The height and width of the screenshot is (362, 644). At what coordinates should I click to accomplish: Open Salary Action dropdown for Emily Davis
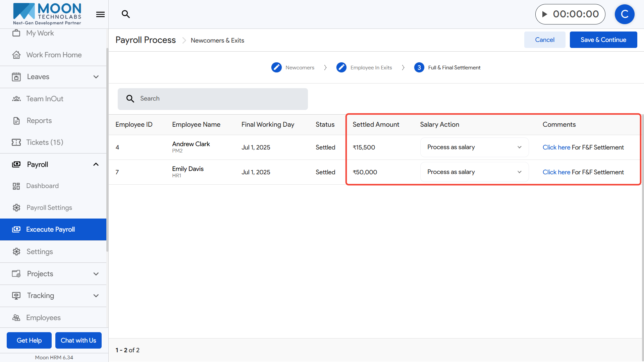click(x=474, y=172)
